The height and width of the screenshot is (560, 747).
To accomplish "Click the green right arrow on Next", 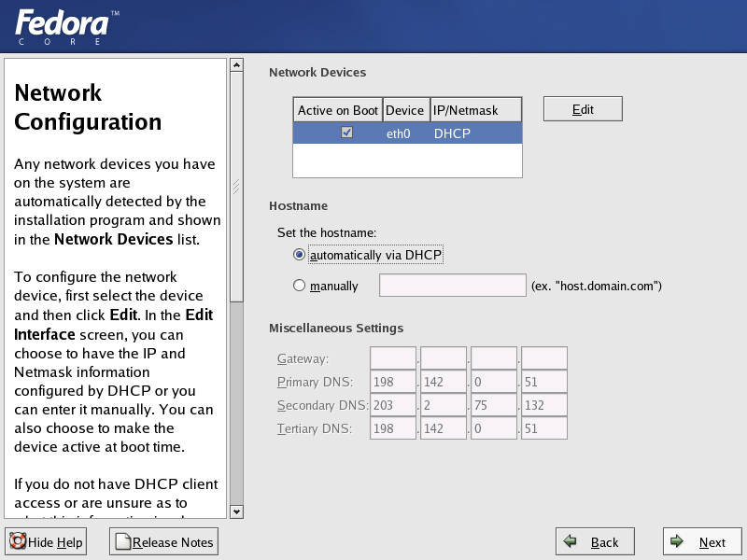I will 676,541.
